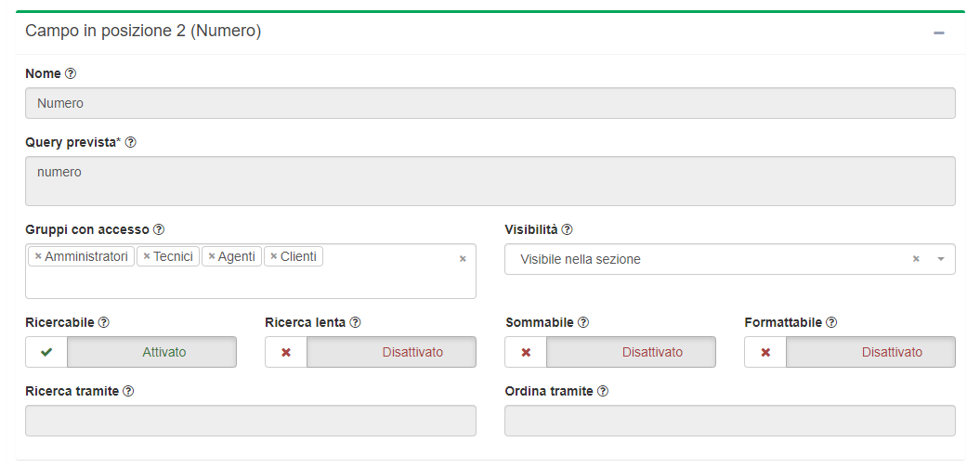
Task: Click help icon beside Visibilità label
Action: tap(568, 229)
